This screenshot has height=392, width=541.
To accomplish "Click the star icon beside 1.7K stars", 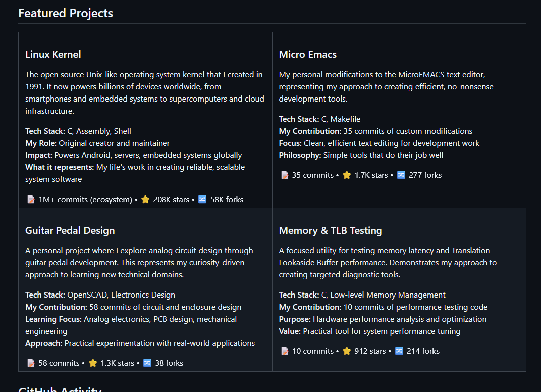I will pyautogui.click(x=347, y=175).
